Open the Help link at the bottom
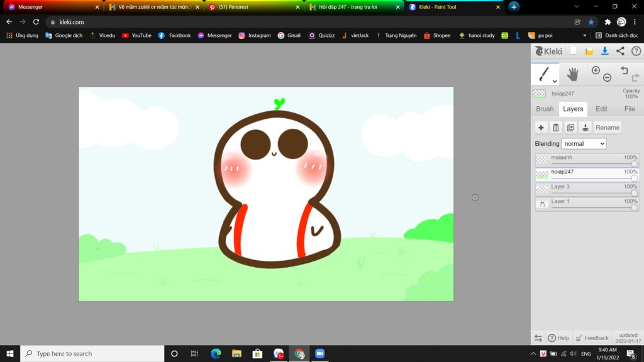This screenshot has width=644, height=362. click(558, 337)
